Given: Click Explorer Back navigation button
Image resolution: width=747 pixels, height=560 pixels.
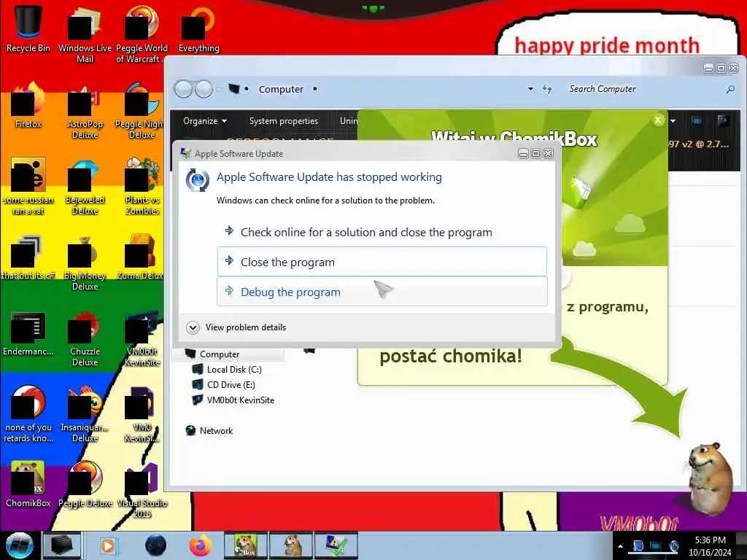Looking at the screenshot, I should (x=183, y=89).
